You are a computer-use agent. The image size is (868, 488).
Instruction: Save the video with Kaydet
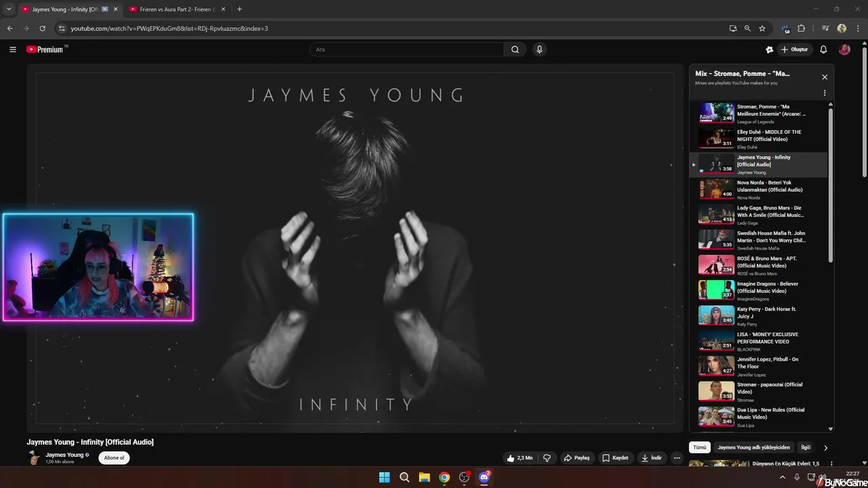[615, 458]
